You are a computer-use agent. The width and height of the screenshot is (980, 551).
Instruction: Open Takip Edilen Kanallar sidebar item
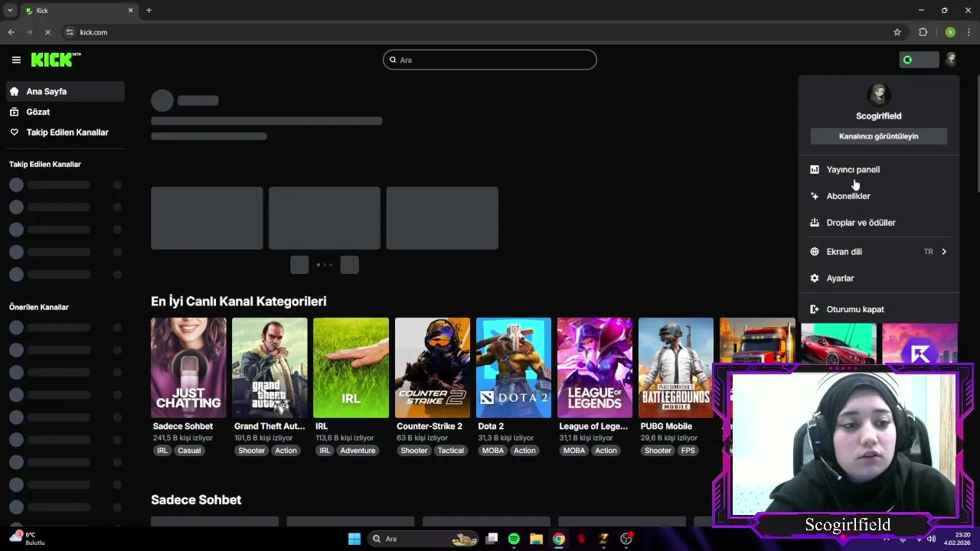coord(65,132)
